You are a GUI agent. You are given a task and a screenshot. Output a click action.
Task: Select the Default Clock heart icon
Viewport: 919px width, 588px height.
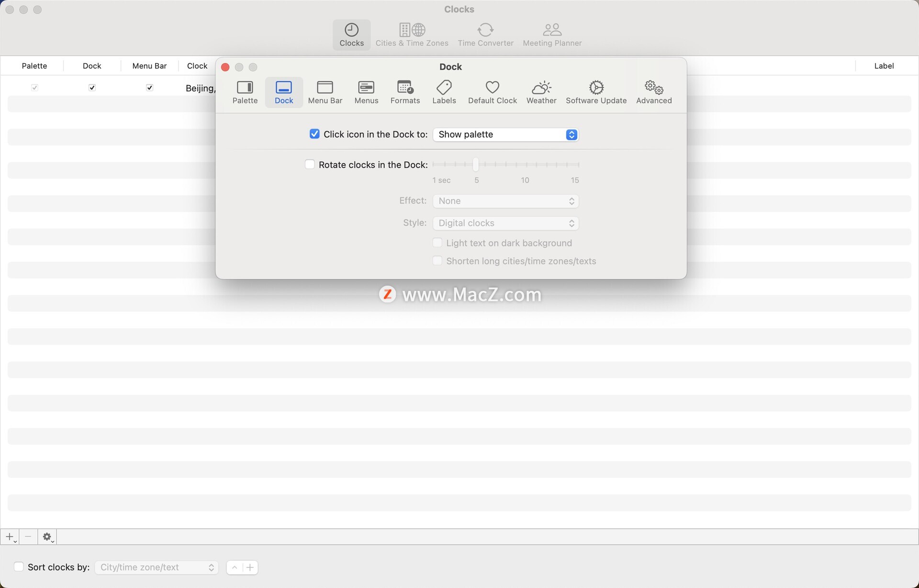pyautogui.click(x=492, y=92)
